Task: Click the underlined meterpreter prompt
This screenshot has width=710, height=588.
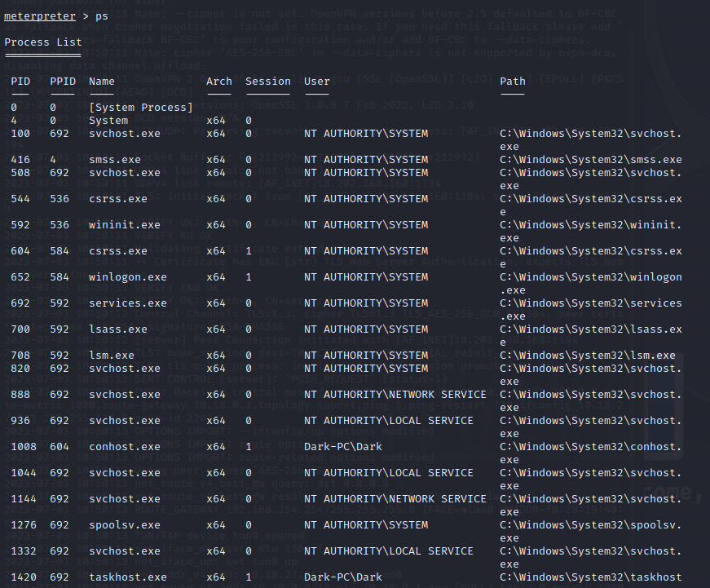Action: coord(40,15)
